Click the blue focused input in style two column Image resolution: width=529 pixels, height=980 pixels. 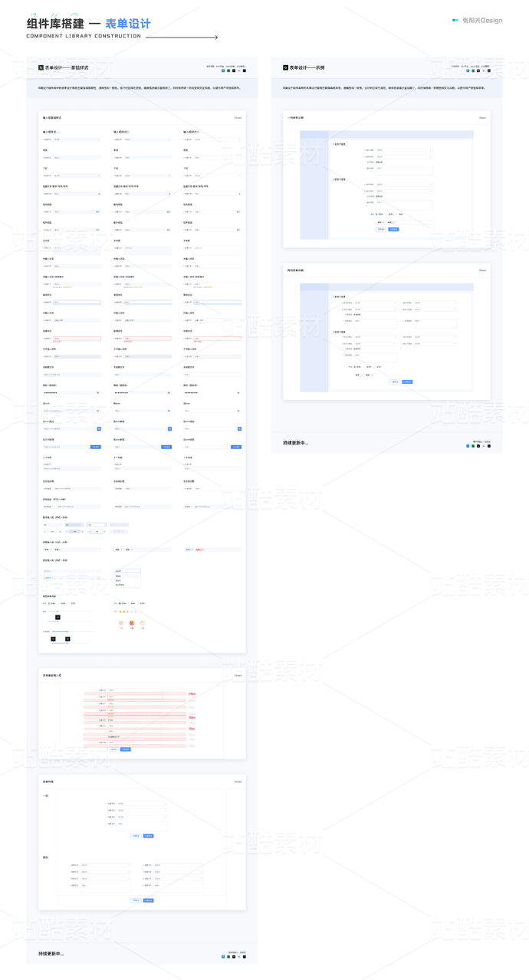coord(148,302)
